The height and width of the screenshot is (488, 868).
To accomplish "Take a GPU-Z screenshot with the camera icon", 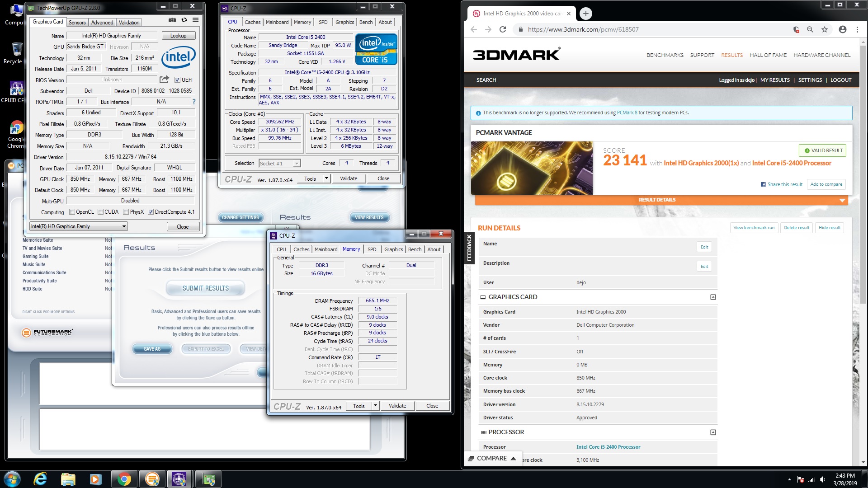I will 172,20.
